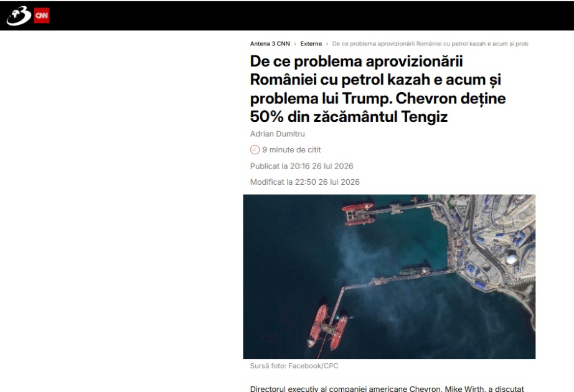Click author name Adrian Dumitru
This screenshot has width=574, height=392.
tap(278, 134)
